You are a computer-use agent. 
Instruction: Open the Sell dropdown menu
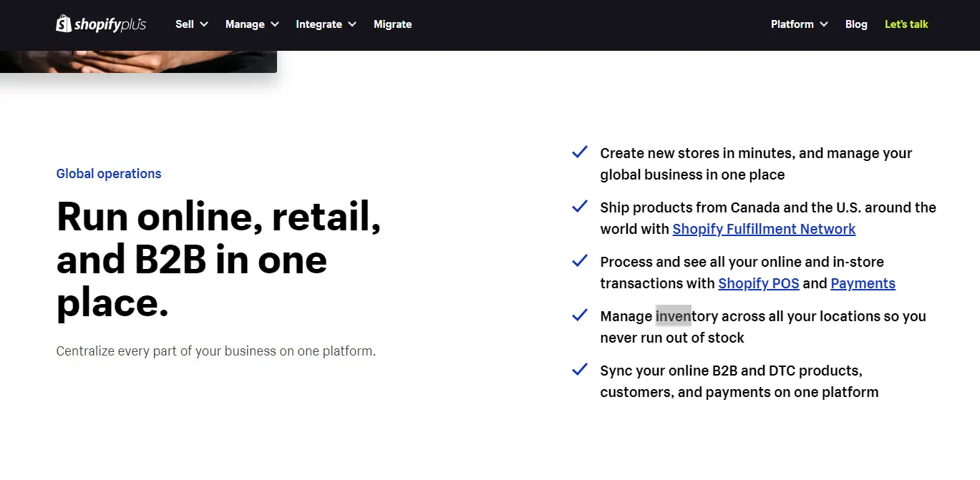coord(192,24)
